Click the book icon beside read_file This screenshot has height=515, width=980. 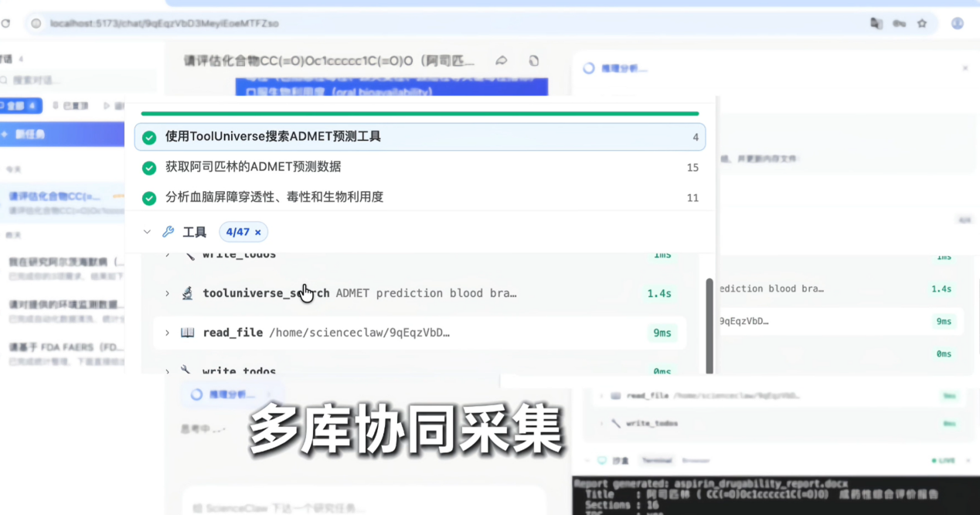click(x=187, y=333)
